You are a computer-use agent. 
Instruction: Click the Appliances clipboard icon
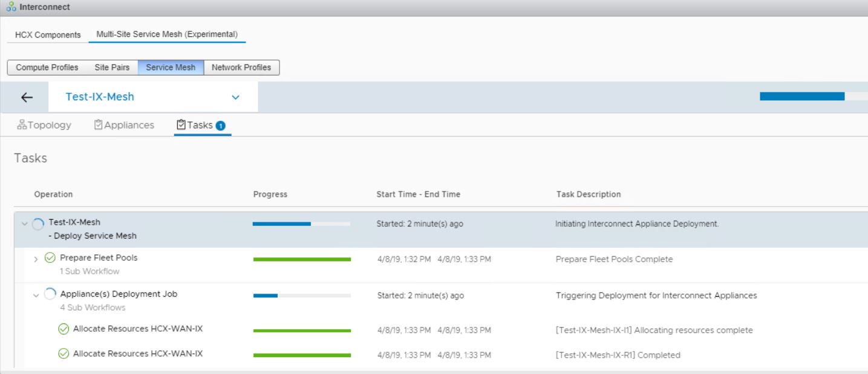coord(99,125)
